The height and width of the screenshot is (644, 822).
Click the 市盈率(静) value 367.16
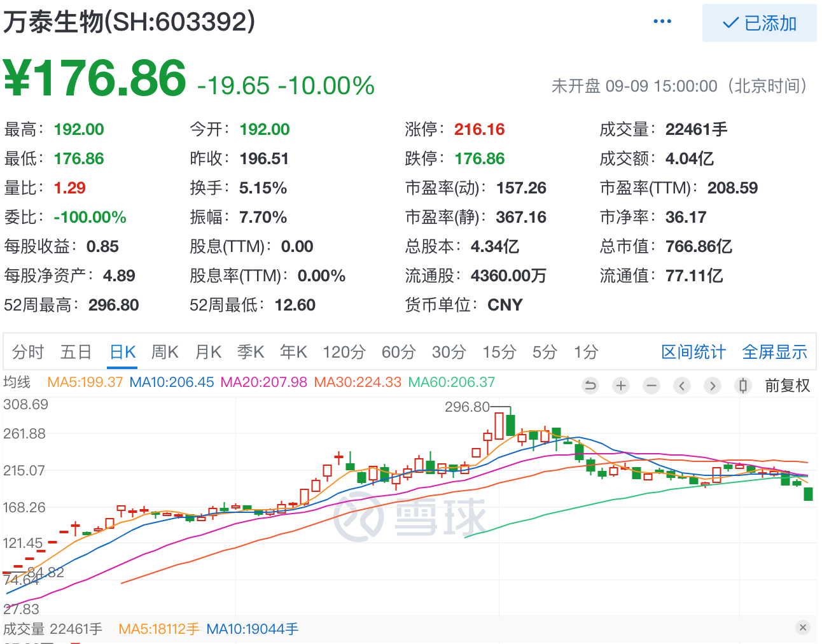[x=522, y=218]
